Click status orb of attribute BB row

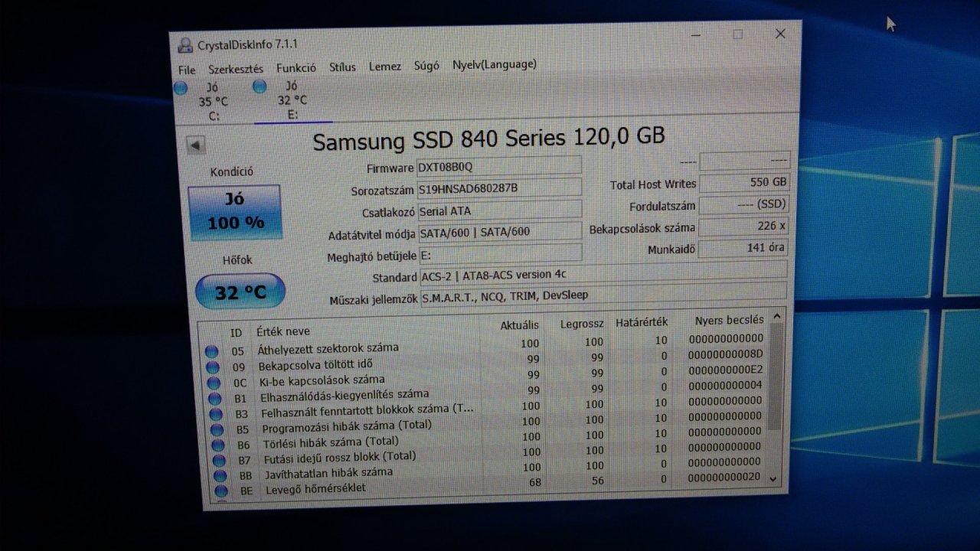[x=220, y=475]
